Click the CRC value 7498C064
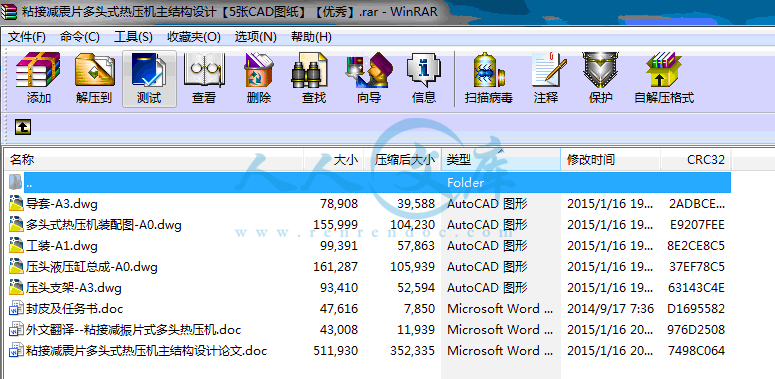The width and height of the screenshot is (775, 379). click(696, 351)
